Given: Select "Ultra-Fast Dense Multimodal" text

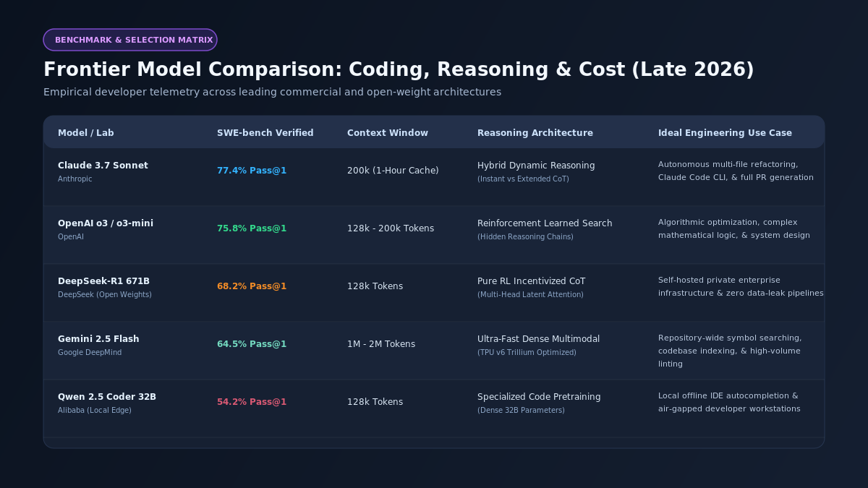Looking at the screenshot, I should tap(538, 339).
